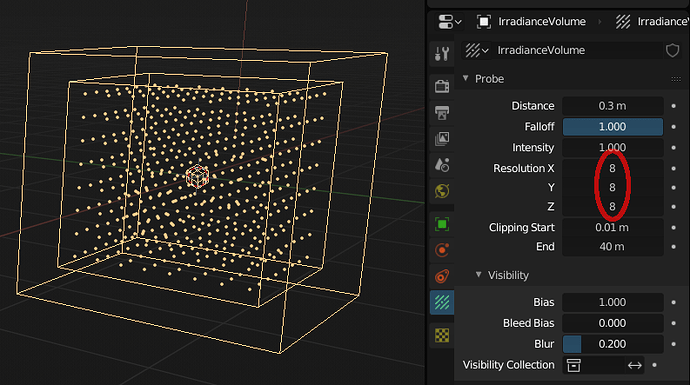Select the small cube at irradiance volume center
This screenshot has height=385, width=690.
(197, 176)
